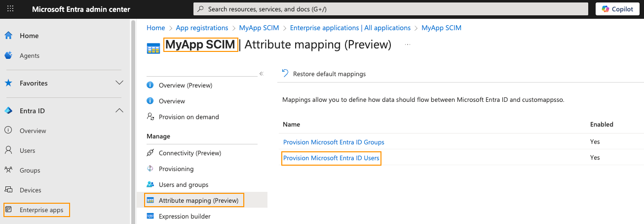Open the app launcher waffle icon
Image resolution: width=644 pixels, height=224 pixels.
click(10, 9)
